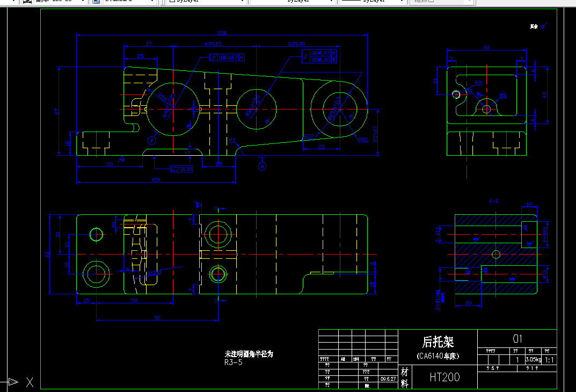
Task: Select the 09.6.27 date cell
Action: pyautogui.click(x=388, y=379)
